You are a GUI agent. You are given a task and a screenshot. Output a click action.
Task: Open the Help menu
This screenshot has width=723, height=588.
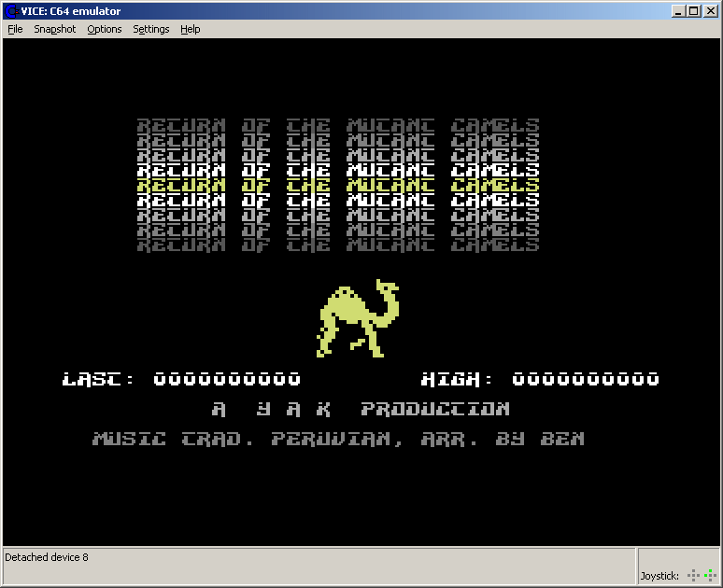coord(190,29)
